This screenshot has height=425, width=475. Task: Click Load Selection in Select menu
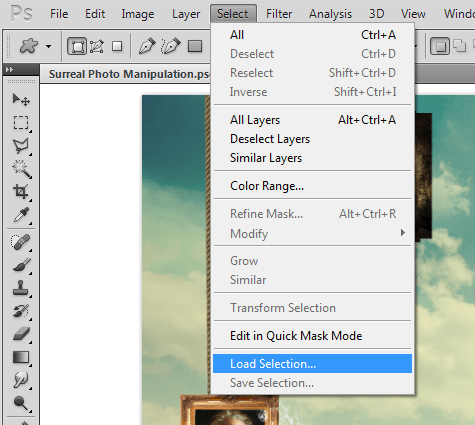[x=312, y=364]
